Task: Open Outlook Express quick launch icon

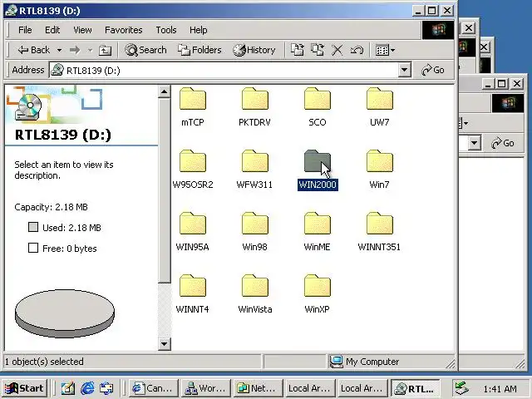Action: [106, 388]
